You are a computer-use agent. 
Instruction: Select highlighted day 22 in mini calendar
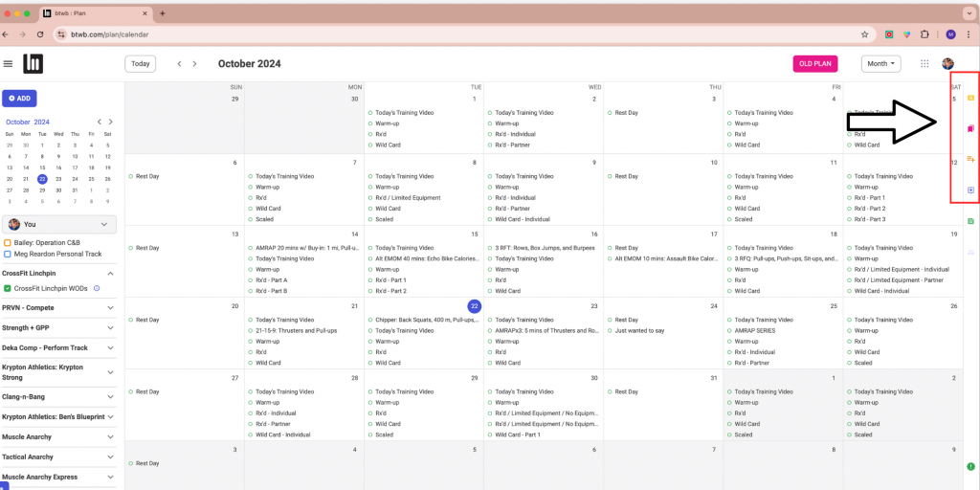(x=42, y=179)
